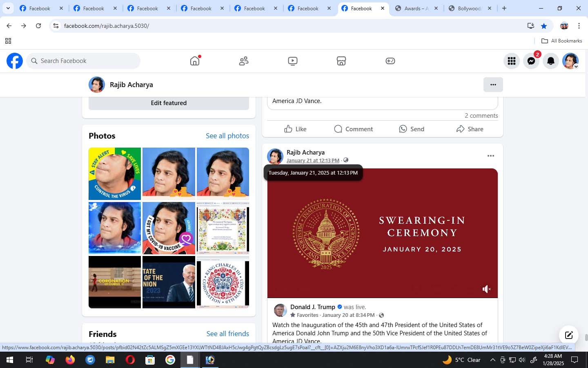The image size is (588, 368).
Task: Open See all photos link
Action: [227, 136]
